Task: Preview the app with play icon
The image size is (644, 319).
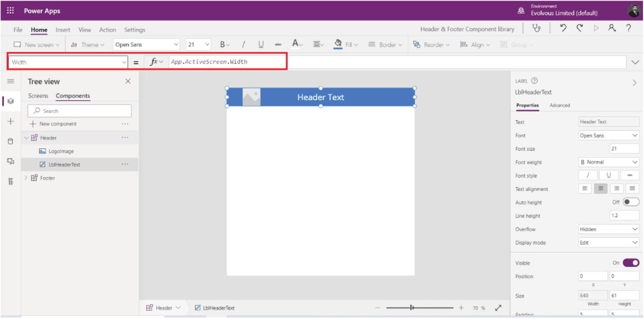Action: pyautogui.click(x=596, y=29)
